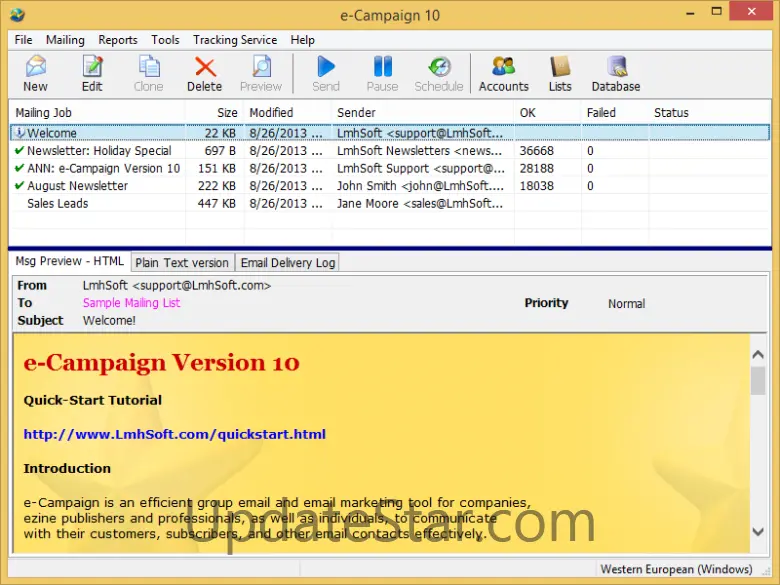Open the Tools menu
This screenshot has height=585, width=780.
pos(165,40)
